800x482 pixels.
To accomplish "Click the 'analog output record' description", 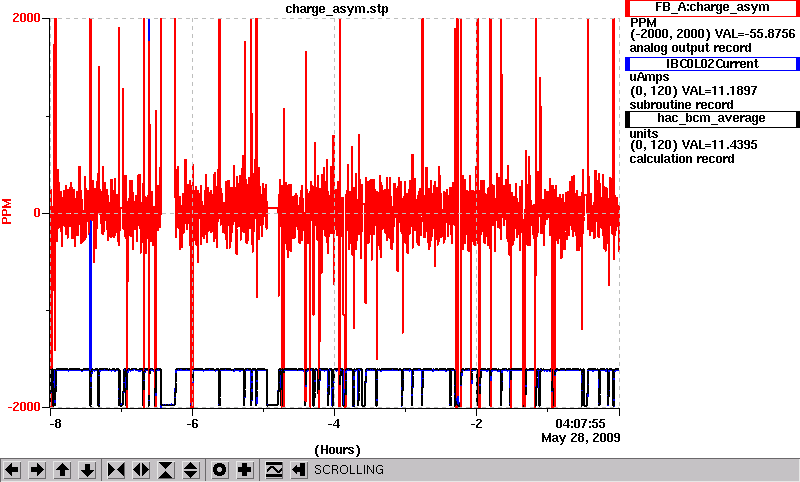I will point(690,48).
